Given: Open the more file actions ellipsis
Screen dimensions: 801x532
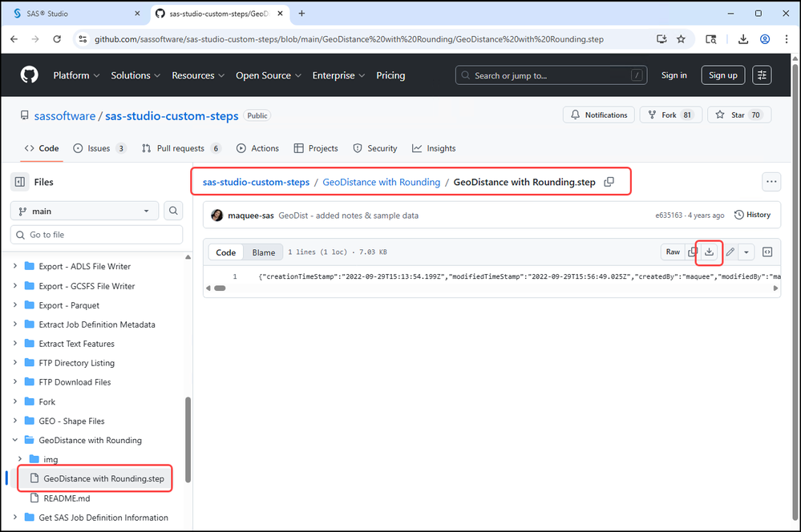Looking at the screenshot, I should click(771, 182).
